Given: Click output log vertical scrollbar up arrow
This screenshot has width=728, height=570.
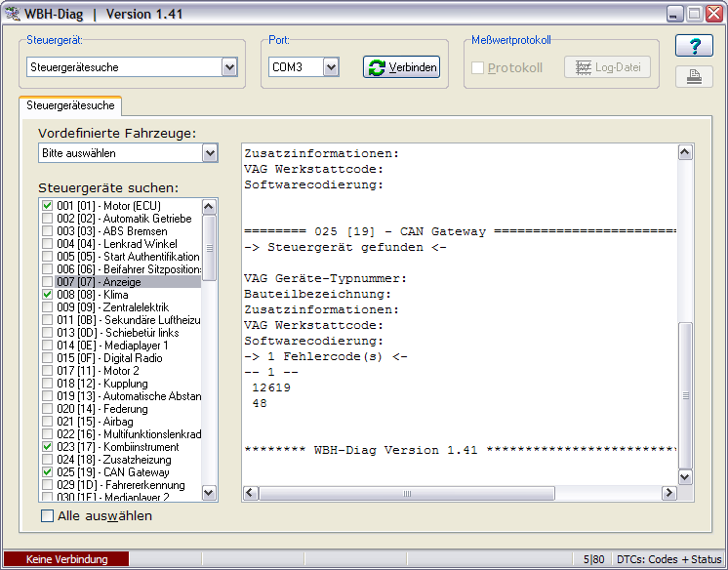Looking at the screenshot, I should click(x=685, y=152).
